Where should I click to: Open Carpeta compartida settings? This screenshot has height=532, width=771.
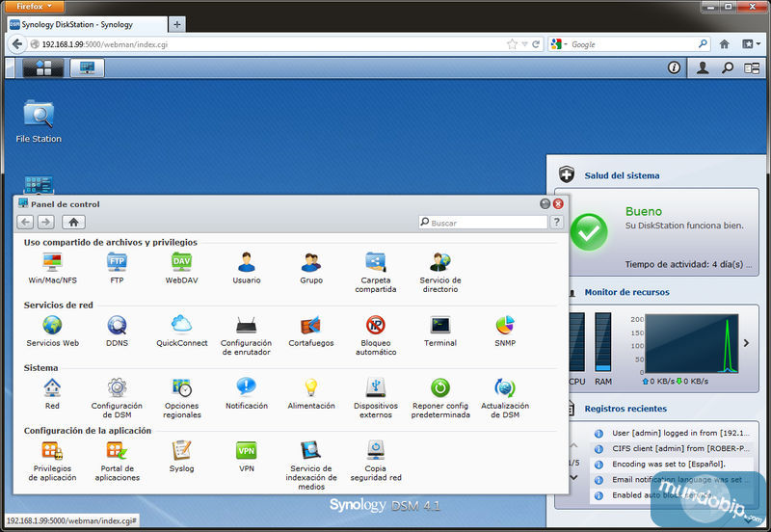tap(376, 272)
